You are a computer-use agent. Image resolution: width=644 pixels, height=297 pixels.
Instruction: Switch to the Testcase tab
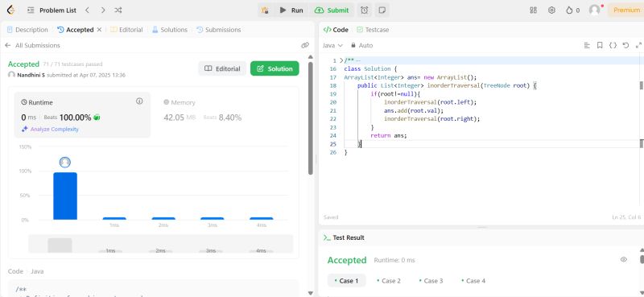(373, 30)
